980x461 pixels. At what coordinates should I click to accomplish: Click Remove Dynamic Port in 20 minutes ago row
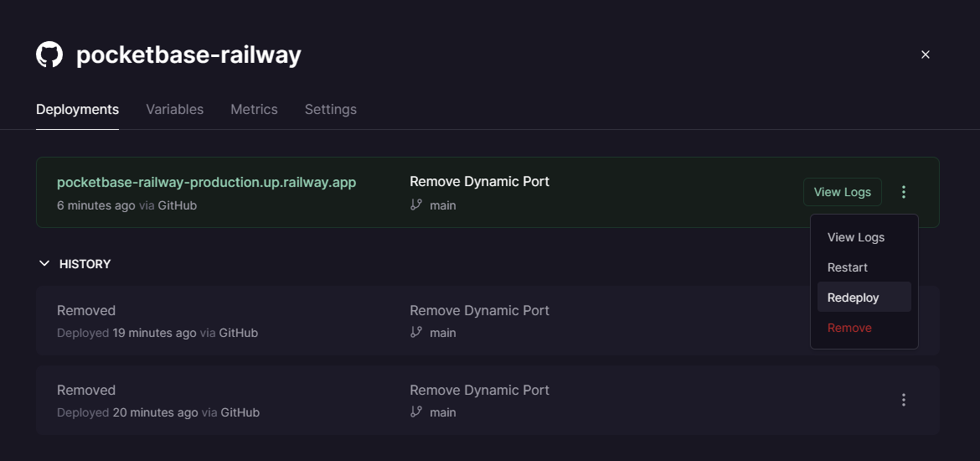(479, 390)
